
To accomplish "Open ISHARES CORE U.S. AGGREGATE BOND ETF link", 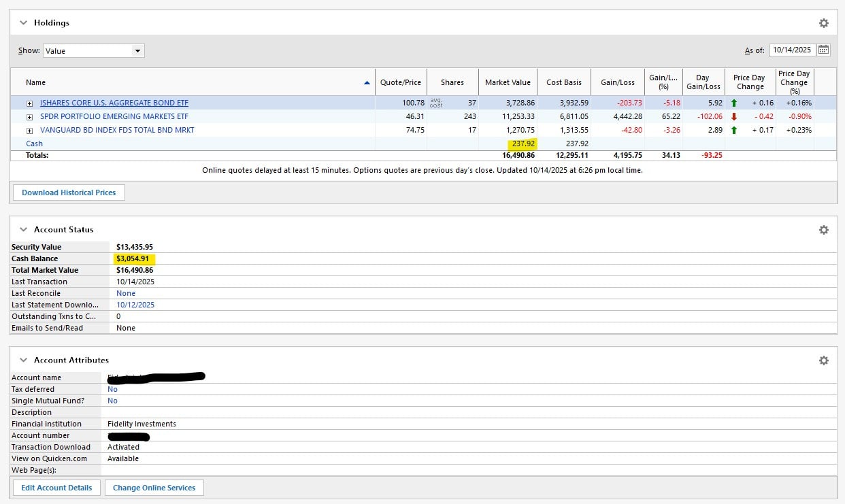I will [x=114, y=103].
